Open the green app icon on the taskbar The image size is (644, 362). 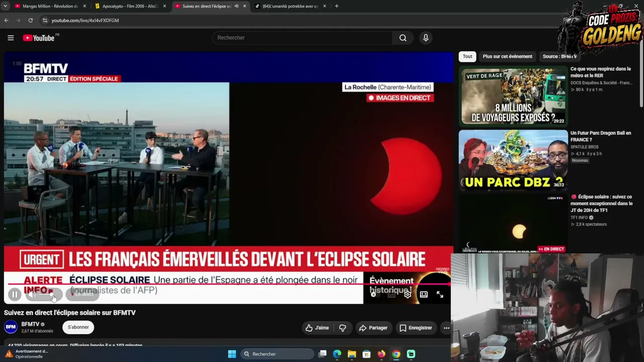[411, 354]
